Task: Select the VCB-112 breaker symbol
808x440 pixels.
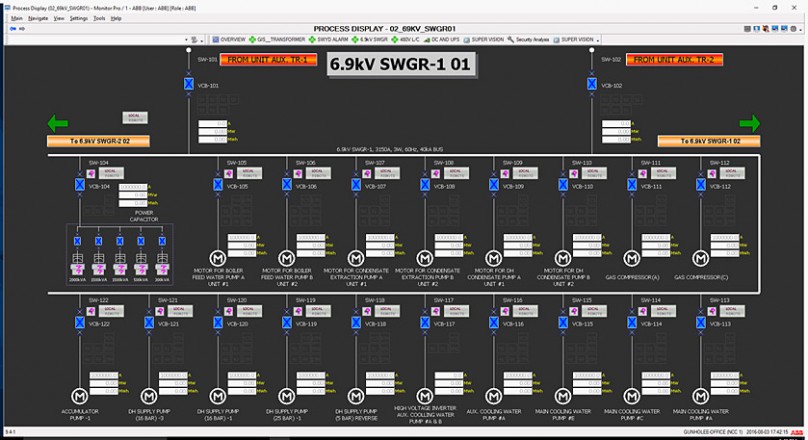Action: pos(701,184)
